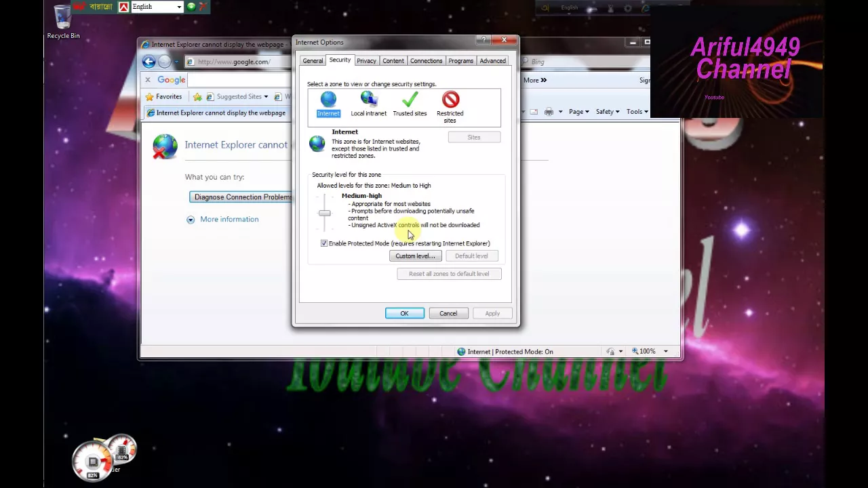Click the print icon in IE command bar
Viewport: 868px width, 488px height.
pos(549,112)
